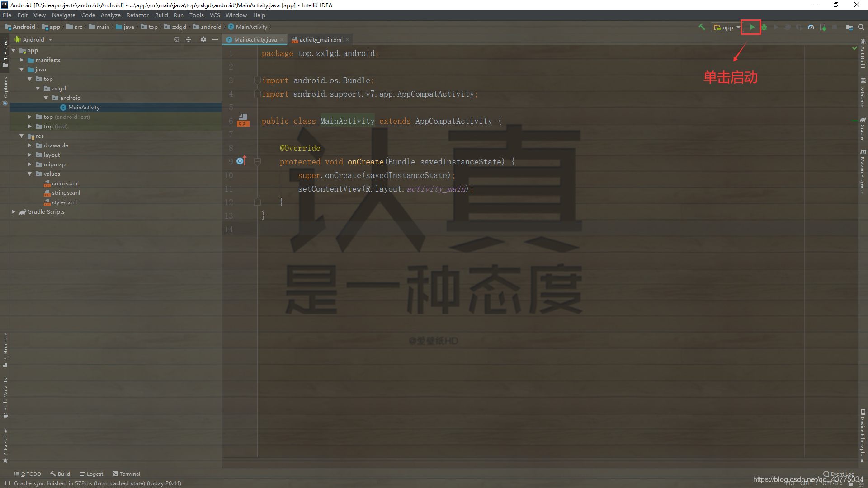The image size is (868, 488).
Task: Select strings.xml in the project tree
Action: click(66, 193)
